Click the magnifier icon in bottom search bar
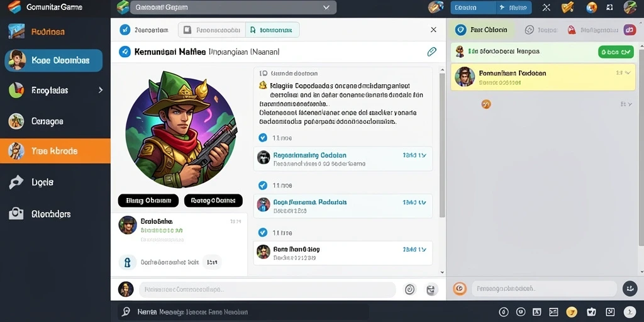The height and width of the screenshot is (322, 644). pos(126,312)
